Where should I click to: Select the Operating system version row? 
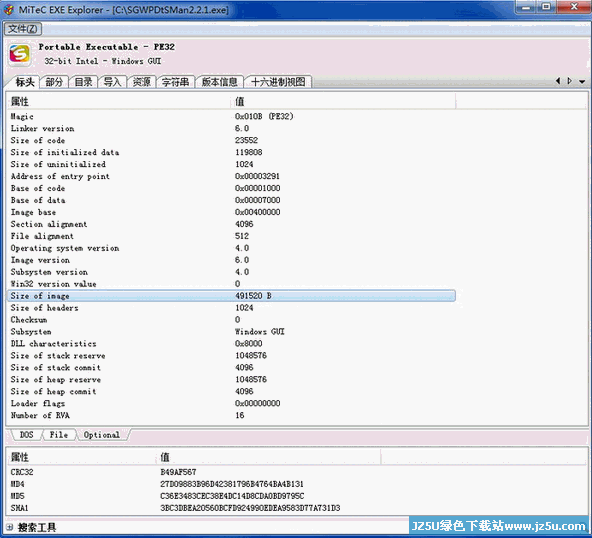[231, 248]
